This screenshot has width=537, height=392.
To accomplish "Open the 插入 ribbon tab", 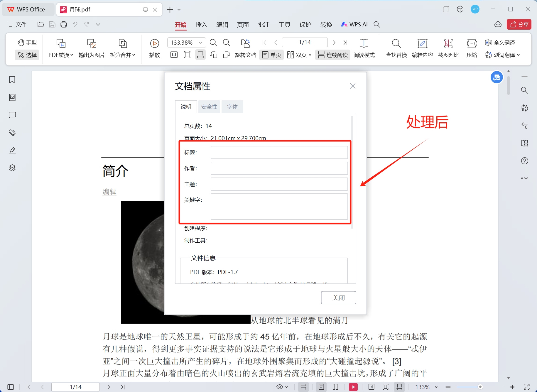I will 201,25.
